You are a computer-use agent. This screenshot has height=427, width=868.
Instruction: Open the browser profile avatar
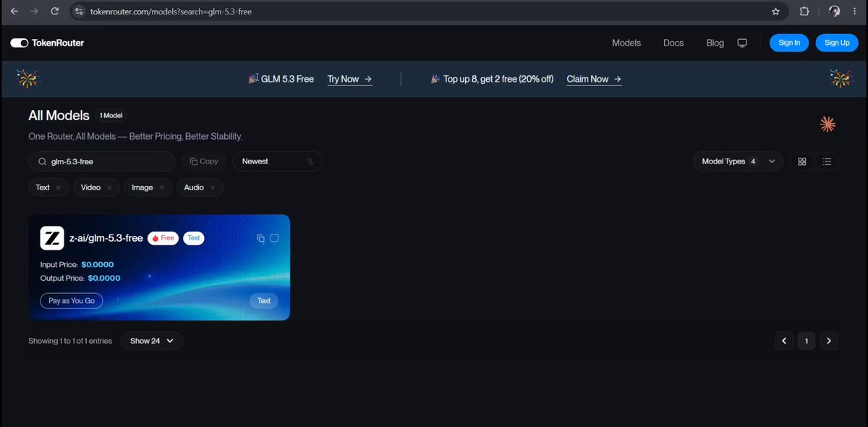click(x=834, y=12)
